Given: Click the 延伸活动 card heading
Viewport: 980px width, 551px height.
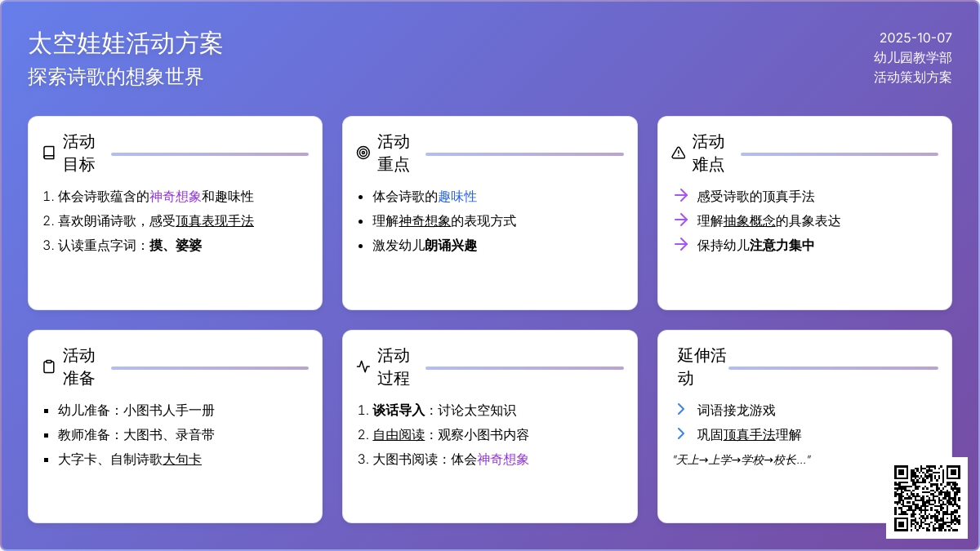Looking at the screenshot, I should coord(702,367).
